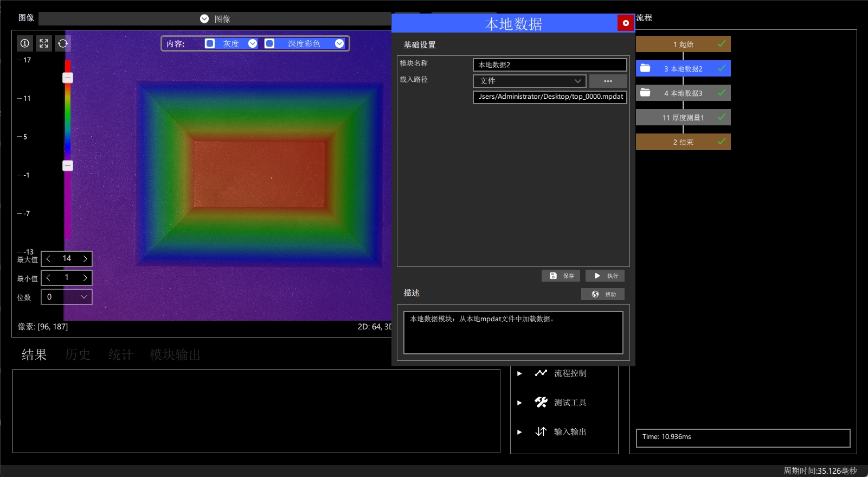868x477 pixels.
Task: Click the fit-to-window expand icon
Action: click(44, 43)
